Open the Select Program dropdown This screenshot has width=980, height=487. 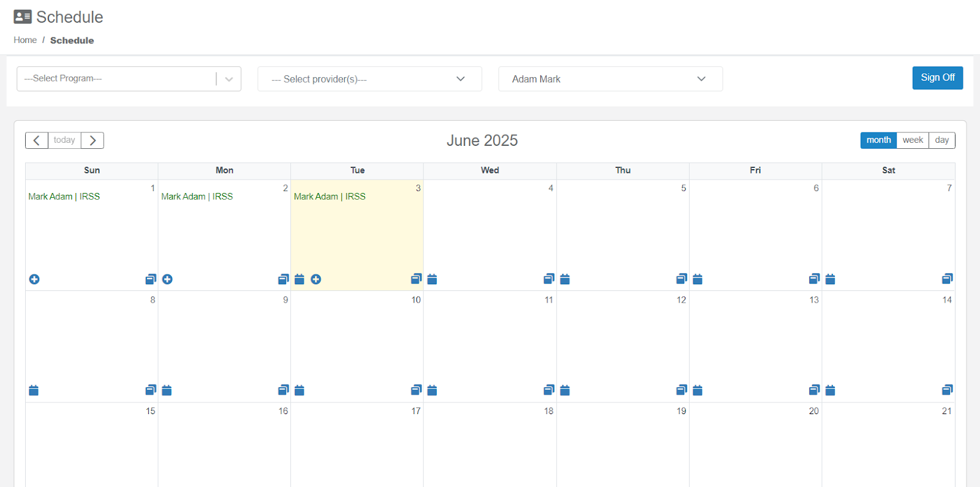129,79
